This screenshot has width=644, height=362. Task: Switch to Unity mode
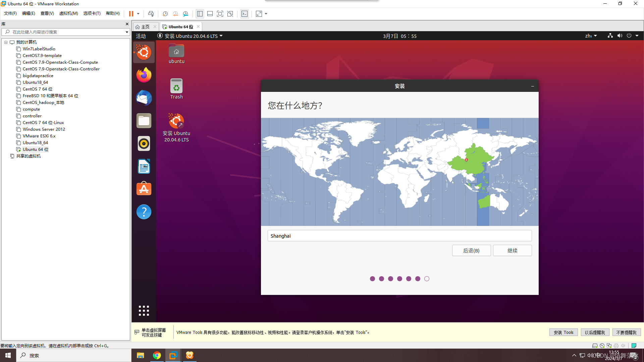230,14
